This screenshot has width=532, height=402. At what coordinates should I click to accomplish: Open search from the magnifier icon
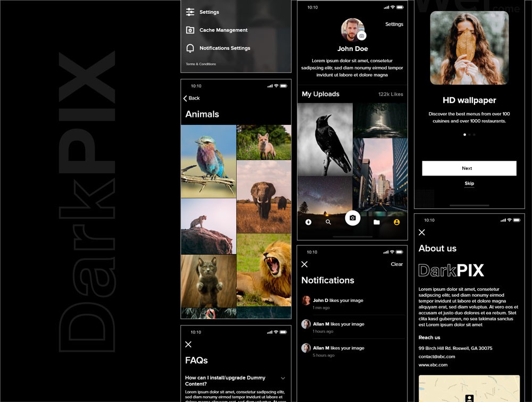(328, 222)
